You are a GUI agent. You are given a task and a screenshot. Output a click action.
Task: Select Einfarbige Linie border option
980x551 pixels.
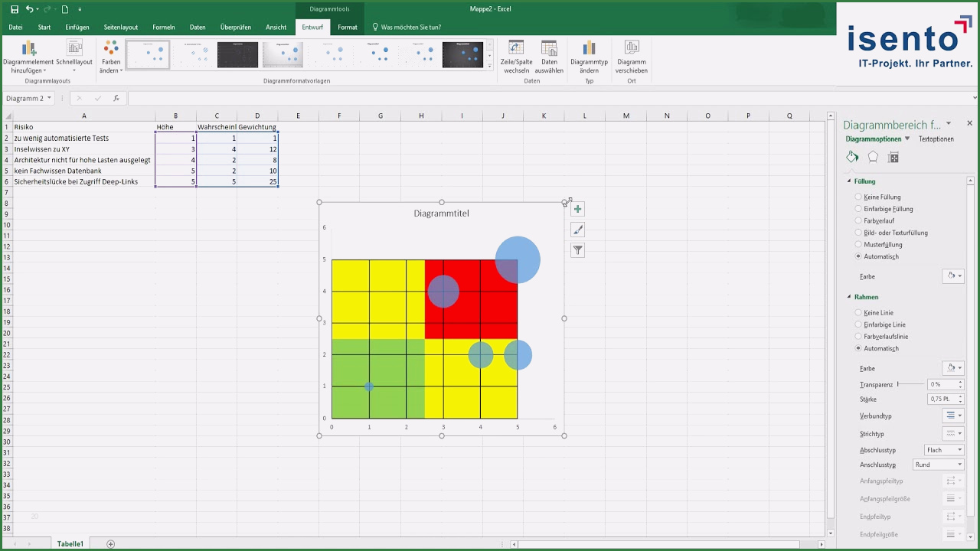(x=858, y=324)
